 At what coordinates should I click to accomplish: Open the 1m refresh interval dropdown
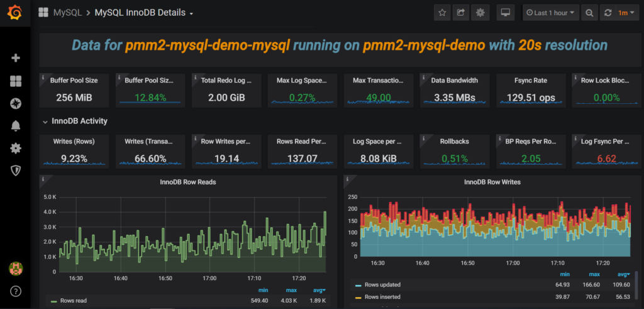623,13
